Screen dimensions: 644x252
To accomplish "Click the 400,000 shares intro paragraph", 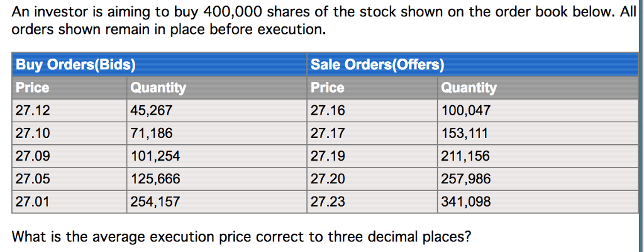I will [x=324, y=22].
